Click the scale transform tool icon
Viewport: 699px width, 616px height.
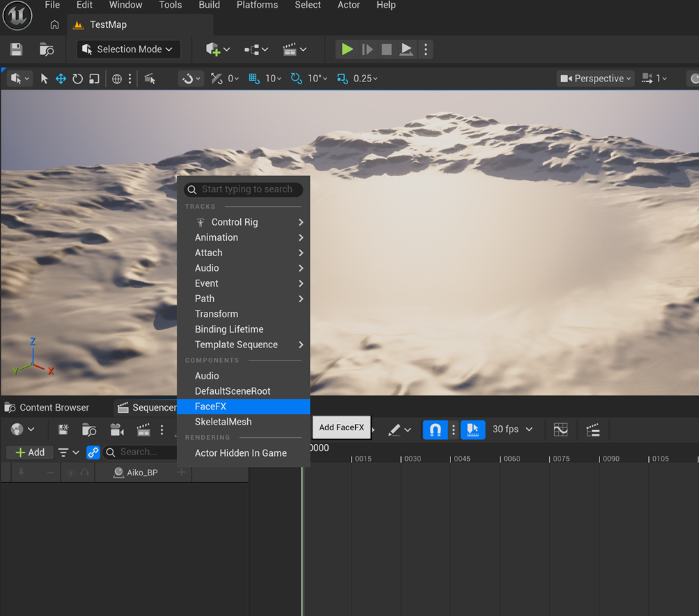point(94,79)
